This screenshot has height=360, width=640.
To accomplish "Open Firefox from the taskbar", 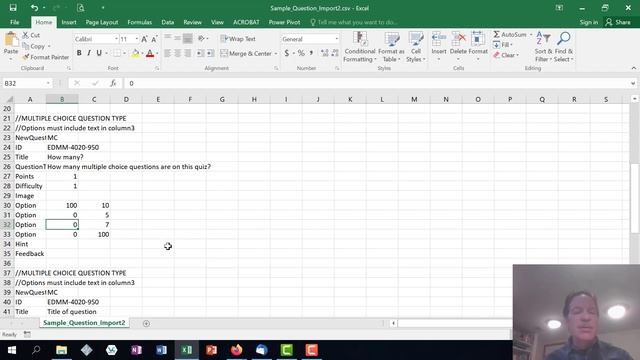I will (236, 350).
